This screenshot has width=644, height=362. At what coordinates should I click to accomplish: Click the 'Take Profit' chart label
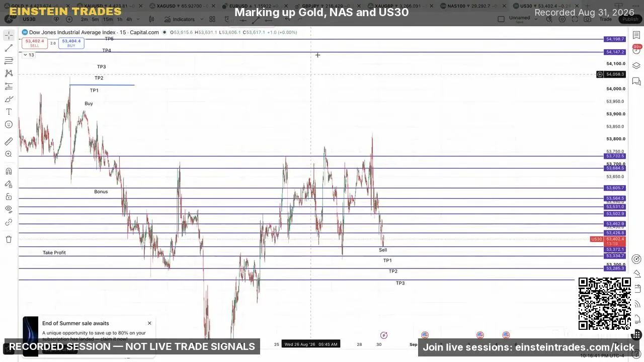[x=54, y=253]
